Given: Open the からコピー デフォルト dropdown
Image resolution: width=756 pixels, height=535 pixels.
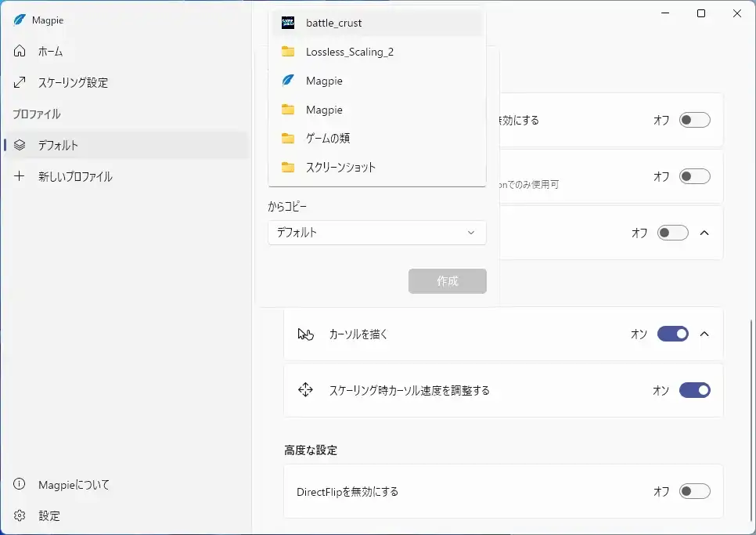Looking at the screenshot, I should tap(376, 233).
